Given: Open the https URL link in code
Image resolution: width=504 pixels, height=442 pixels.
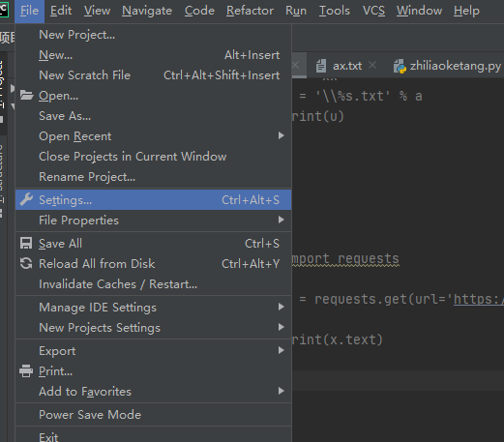Looking at the screenshot, I should [479, 299].
